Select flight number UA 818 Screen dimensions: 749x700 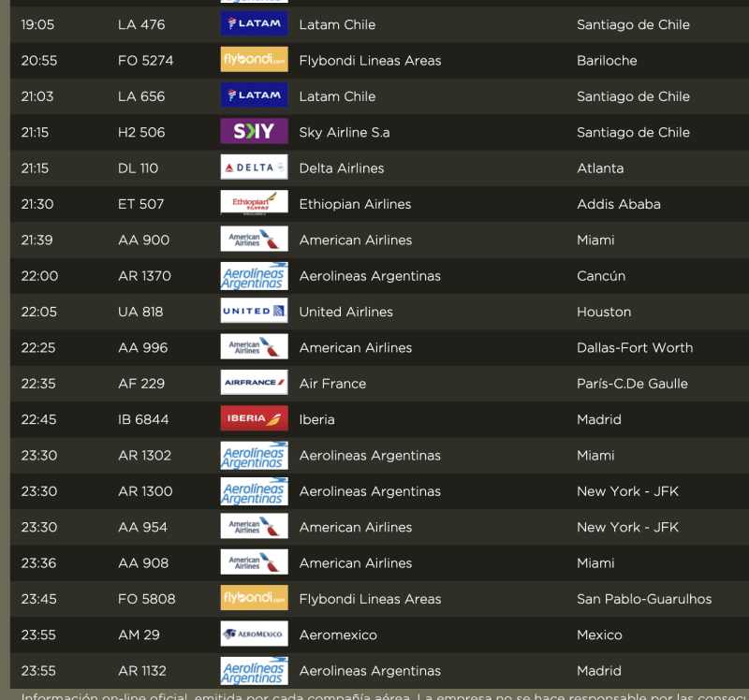pos(140,312)
